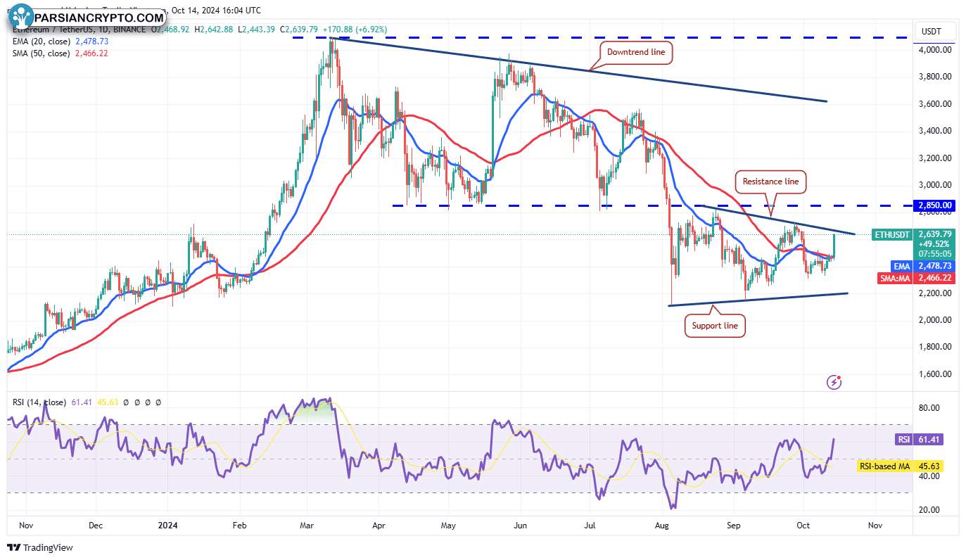Click the Mar label on time axis
966x560 pixels.
(307, 526)
